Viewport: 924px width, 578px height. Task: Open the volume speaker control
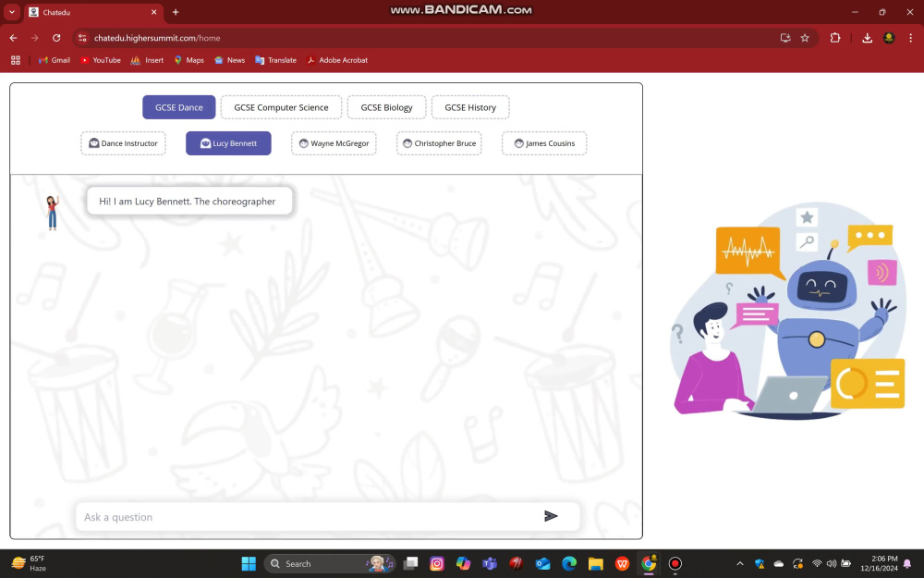(832, 564)
